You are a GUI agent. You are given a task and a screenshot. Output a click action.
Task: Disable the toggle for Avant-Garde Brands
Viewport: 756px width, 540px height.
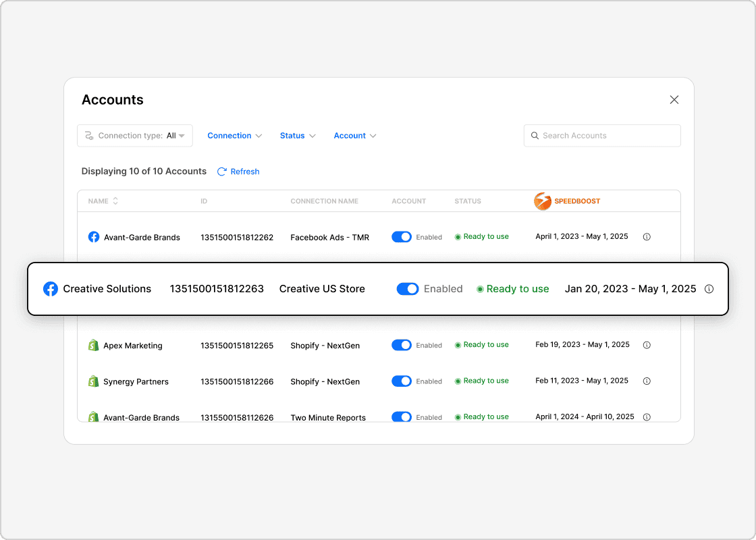(402, 237)
